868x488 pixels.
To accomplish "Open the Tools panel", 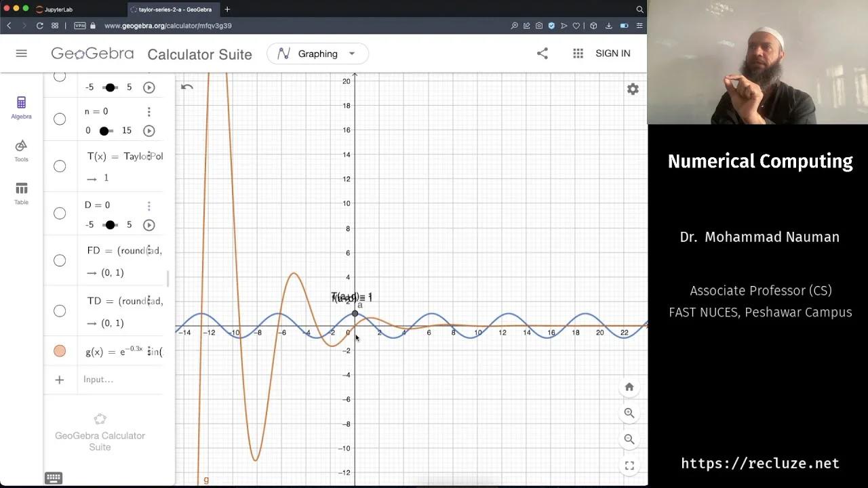I will pyautogui.click(x=21, y=150).
